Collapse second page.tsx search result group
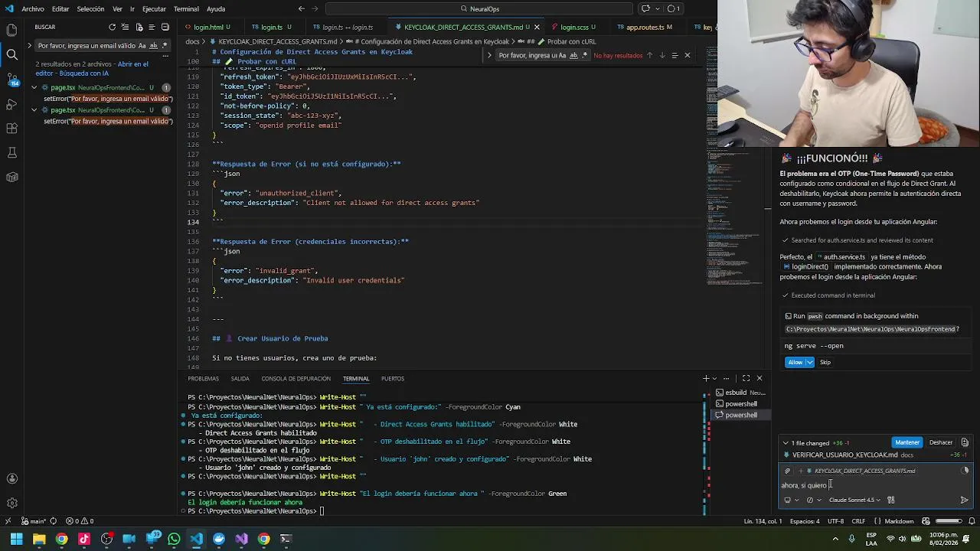 point(34,110)
